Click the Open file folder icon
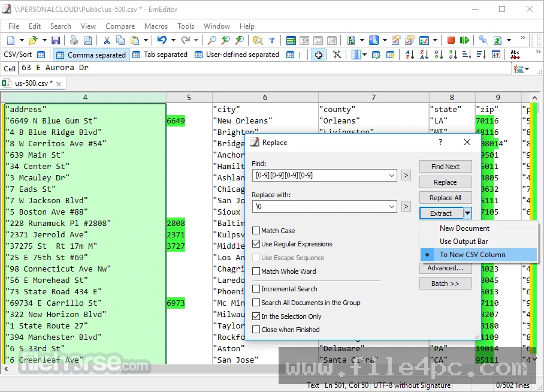This screenshot has width=544, height=392. [33, 40]
